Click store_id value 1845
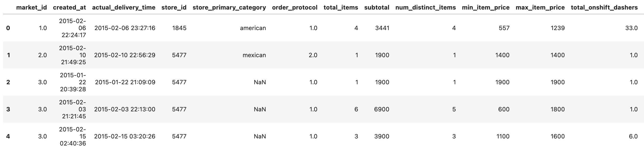 [179, 28]
